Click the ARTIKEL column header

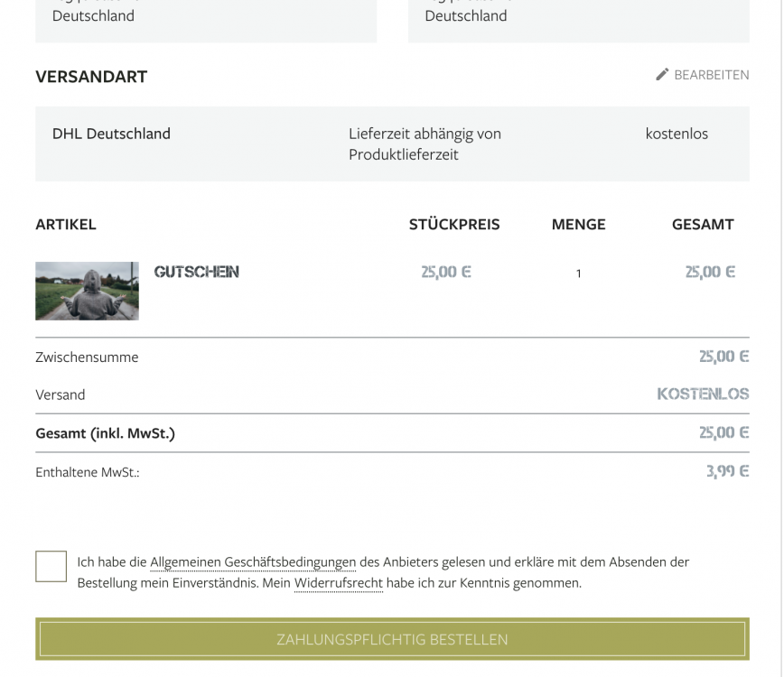(66, 224)
